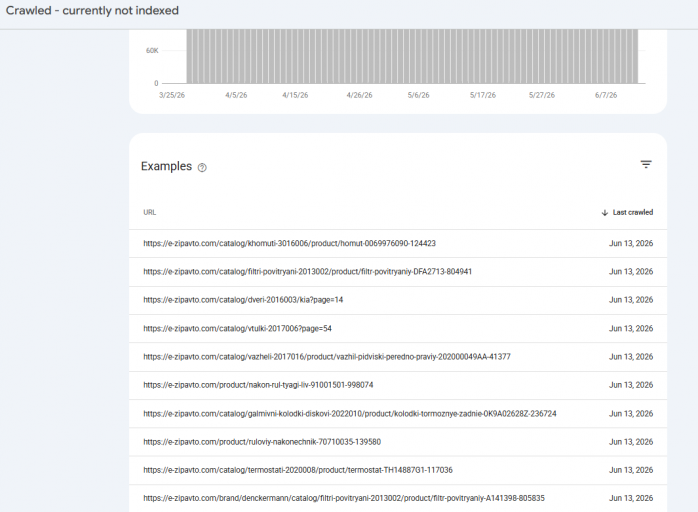
Task: Select the vtulki-2017006?page=54 URL row
Action: pos(398,329)
